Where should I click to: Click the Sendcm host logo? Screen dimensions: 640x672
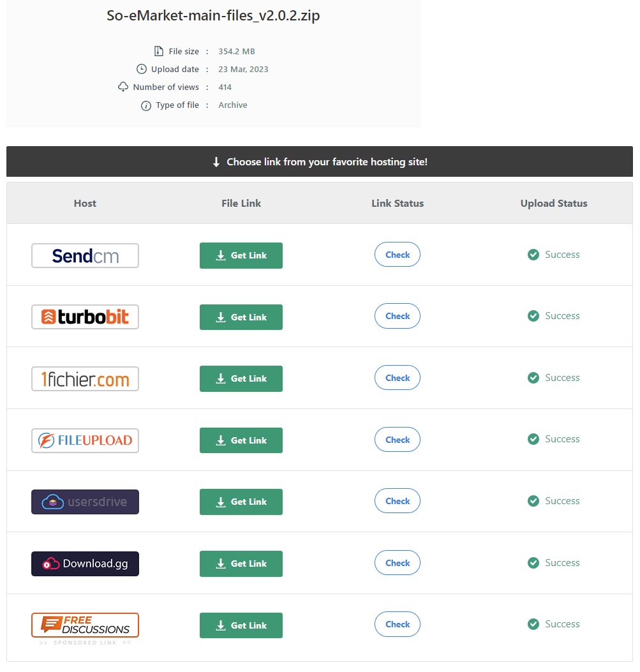click(85, 256)
